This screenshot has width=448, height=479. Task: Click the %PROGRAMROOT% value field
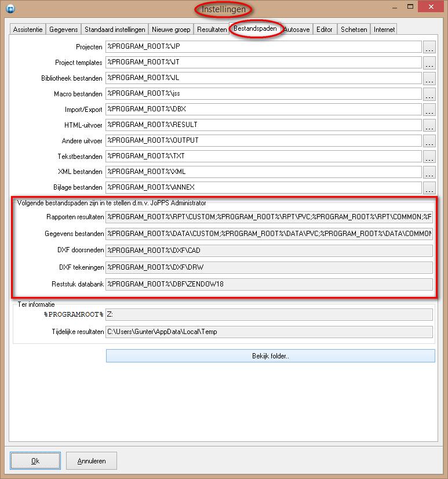tap(269, 315)
